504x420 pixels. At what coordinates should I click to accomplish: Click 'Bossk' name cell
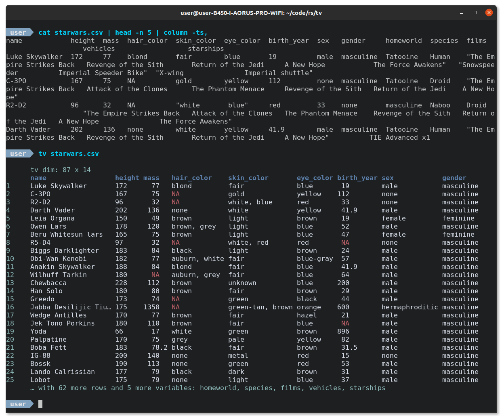point(40,364)
